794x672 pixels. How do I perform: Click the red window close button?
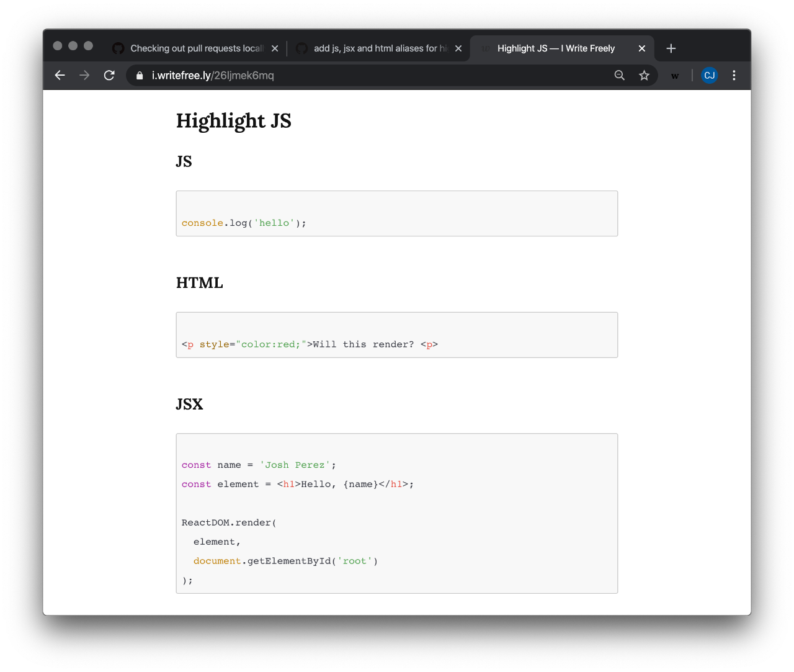coord(58,45)
